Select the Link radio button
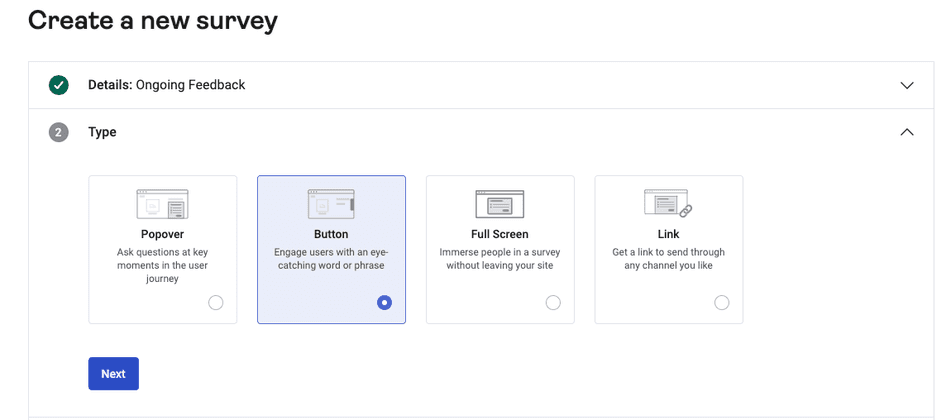This screenshot has width=946, height=420. click(x=722, y=302)
